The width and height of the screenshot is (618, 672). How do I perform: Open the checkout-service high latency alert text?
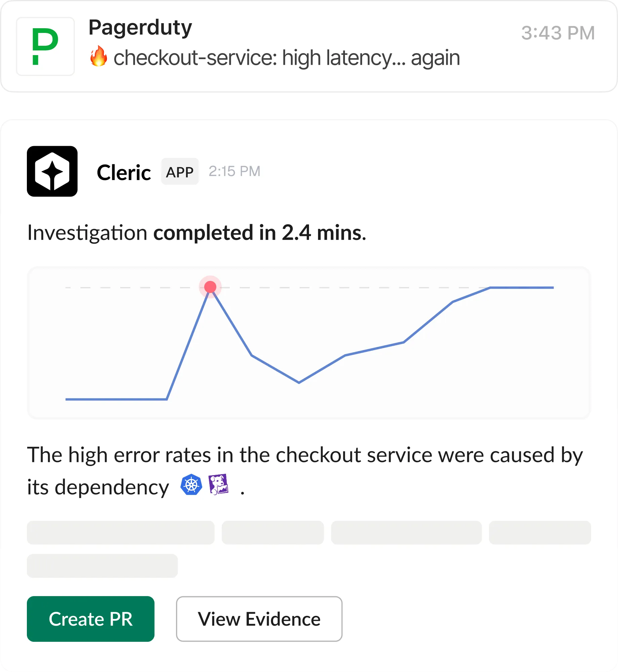[x=286, y=58]
